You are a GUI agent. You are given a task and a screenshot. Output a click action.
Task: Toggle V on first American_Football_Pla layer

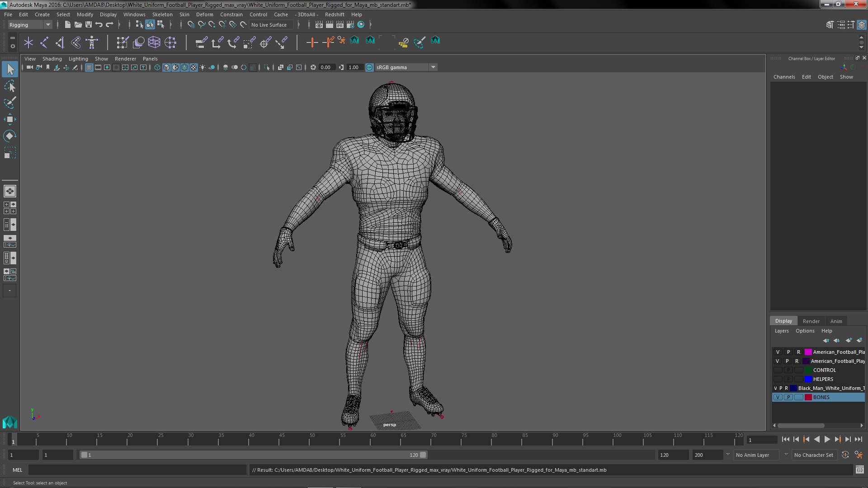pyautogui.click(x=778, y=352)
